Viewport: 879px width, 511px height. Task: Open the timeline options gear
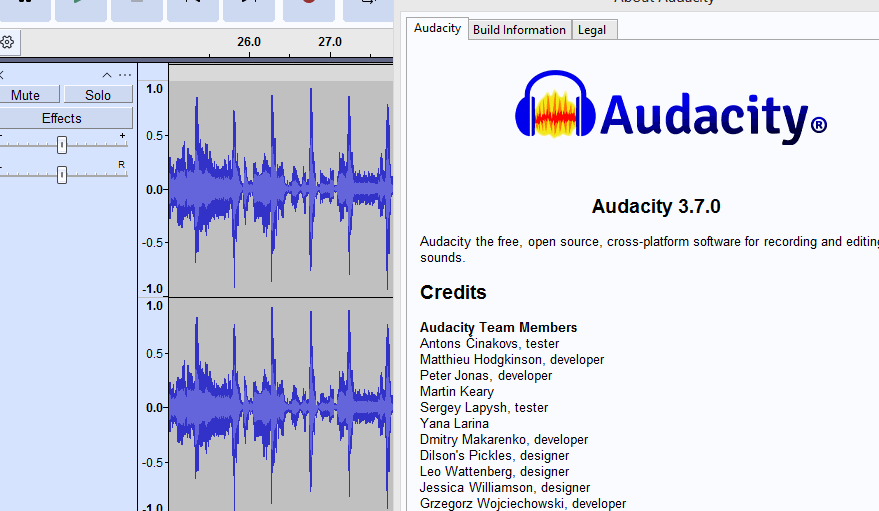tap(7, 42)
